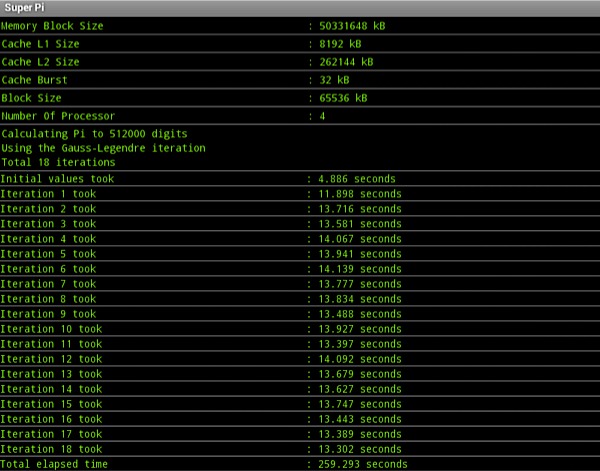600x471 pixels.
Task: Click the Calculating Pi to 512000 digits text
Action: point(94,133)
